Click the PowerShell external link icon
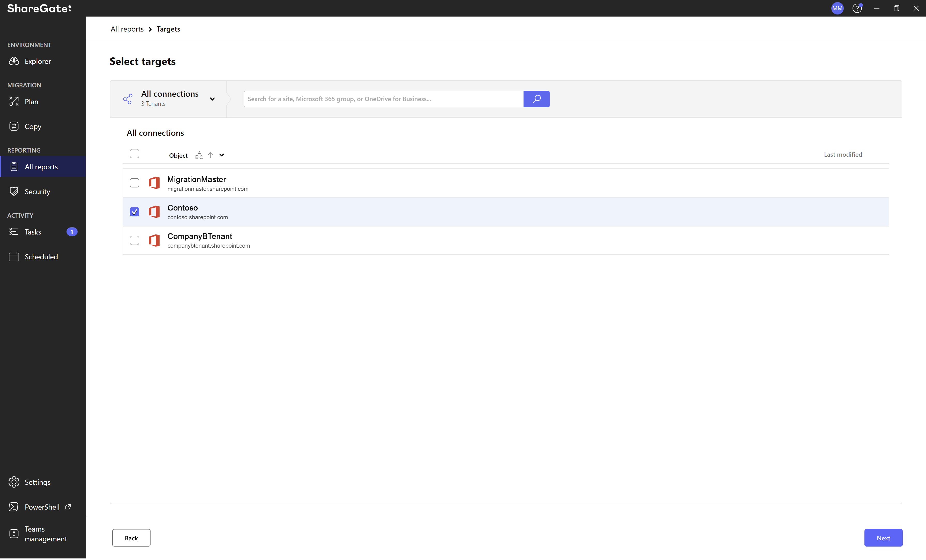 point(68,507)
